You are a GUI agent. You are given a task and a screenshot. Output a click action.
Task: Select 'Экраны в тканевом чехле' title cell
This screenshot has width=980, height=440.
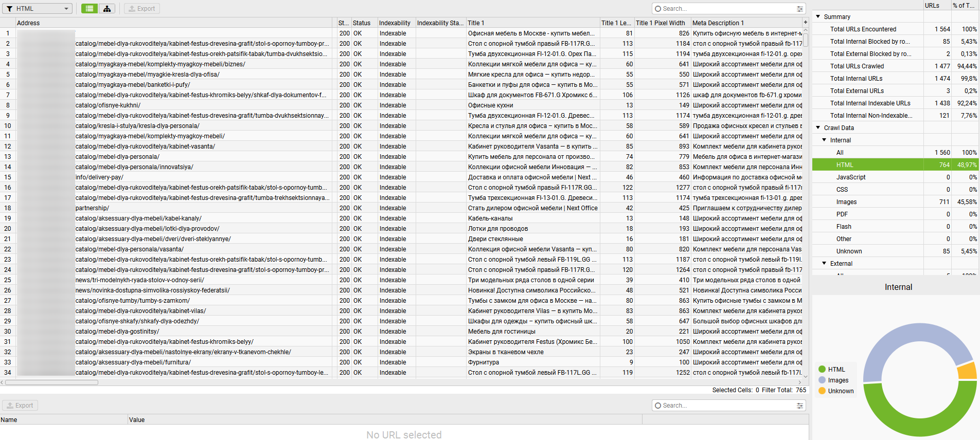[533, 352]
